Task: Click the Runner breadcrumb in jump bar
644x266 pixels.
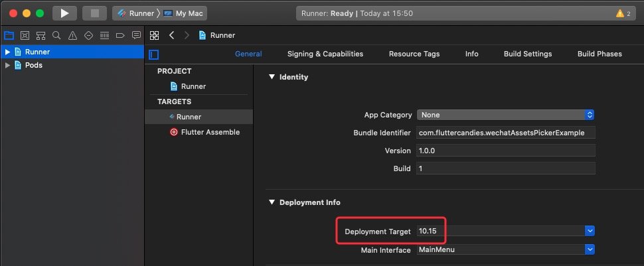Action: (217, 35)
